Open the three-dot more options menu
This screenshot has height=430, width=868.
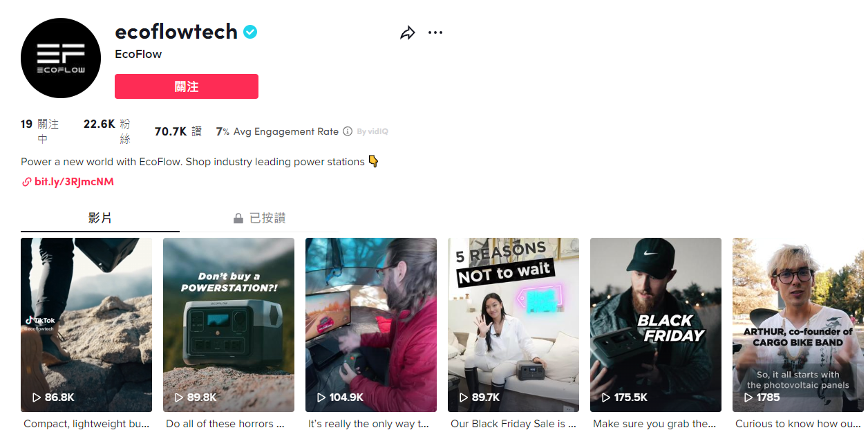tap(435, 32)
